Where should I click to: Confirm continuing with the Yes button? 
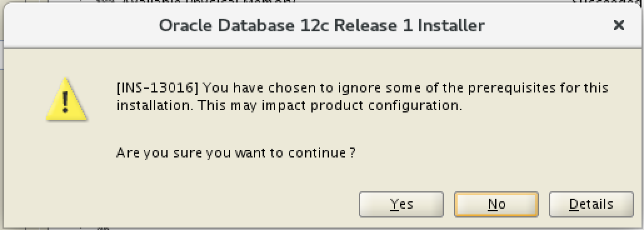tap(401, 204)
